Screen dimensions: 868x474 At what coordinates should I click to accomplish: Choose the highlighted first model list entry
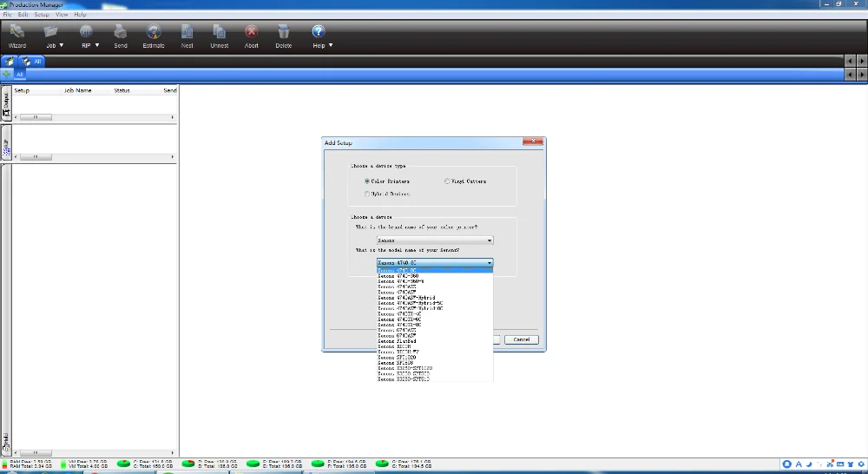click(435, 270)
